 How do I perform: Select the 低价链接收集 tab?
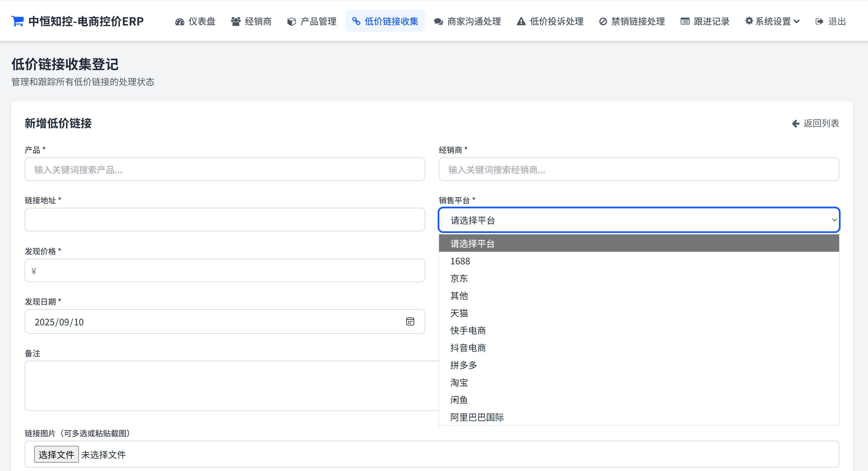click(x=385, y=21)
